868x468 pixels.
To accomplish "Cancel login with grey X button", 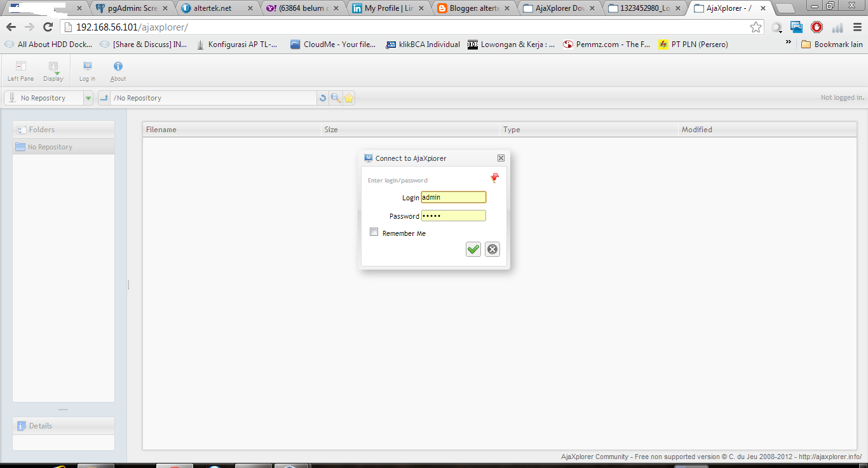I will point(492,249).
